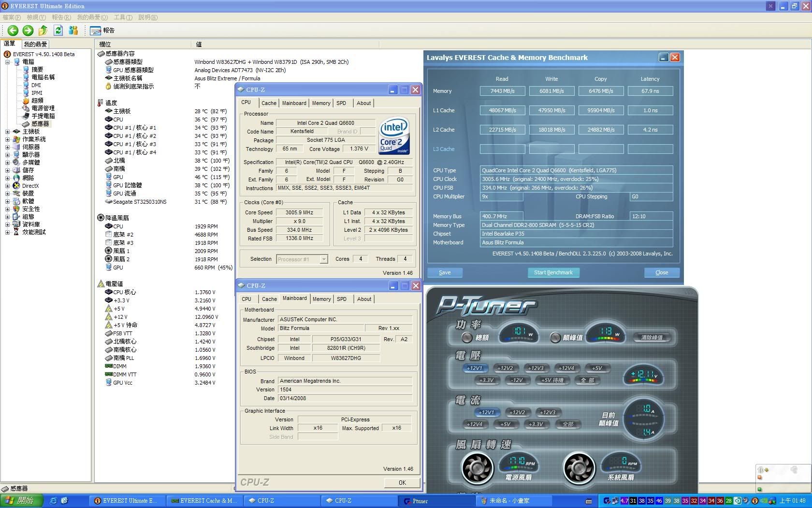This screenshot has height=508, width=812.
Task: Click the green Back arrow in EVEREST toolbar
Action: tap(13, 30)
